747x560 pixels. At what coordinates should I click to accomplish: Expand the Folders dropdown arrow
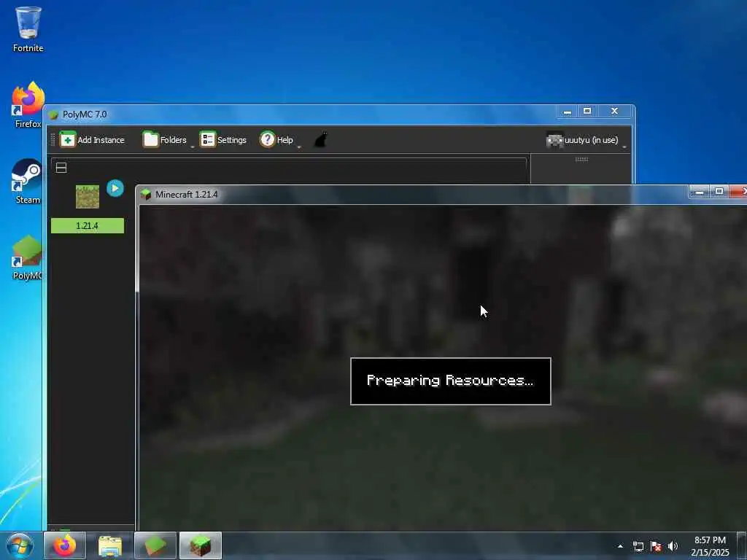coord(193,147)
